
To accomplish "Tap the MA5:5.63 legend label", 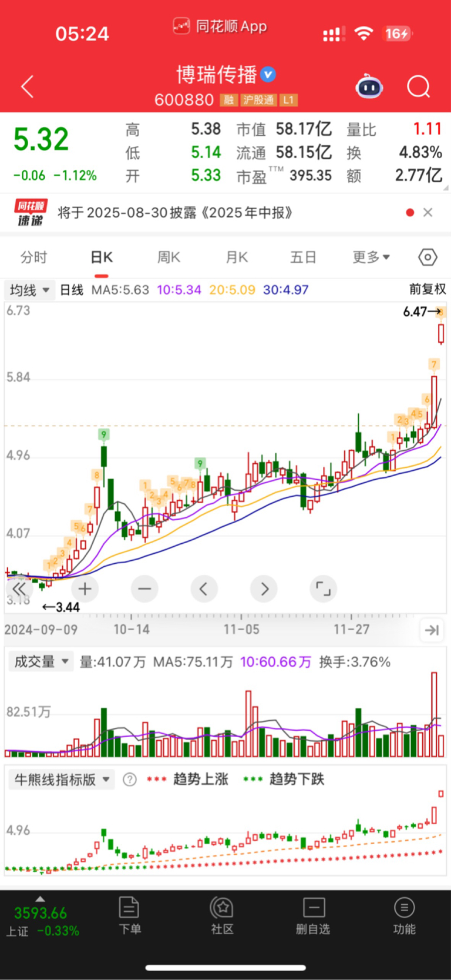I will [x=120, y=290].
